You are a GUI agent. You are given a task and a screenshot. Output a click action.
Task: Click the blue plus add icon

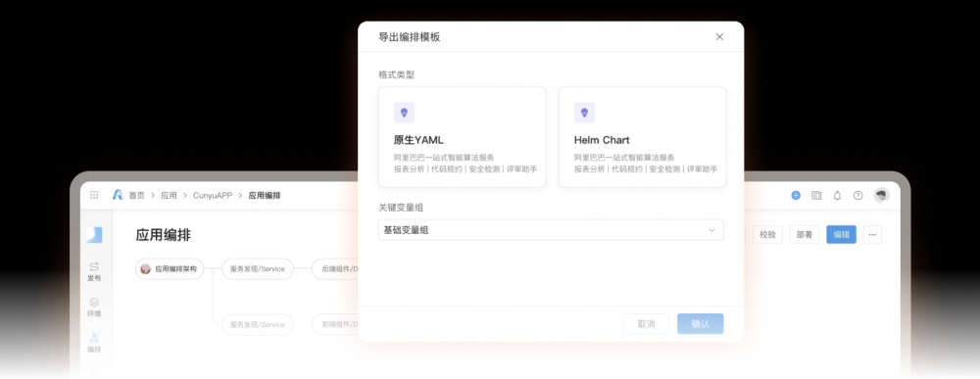tap(796, 196)
